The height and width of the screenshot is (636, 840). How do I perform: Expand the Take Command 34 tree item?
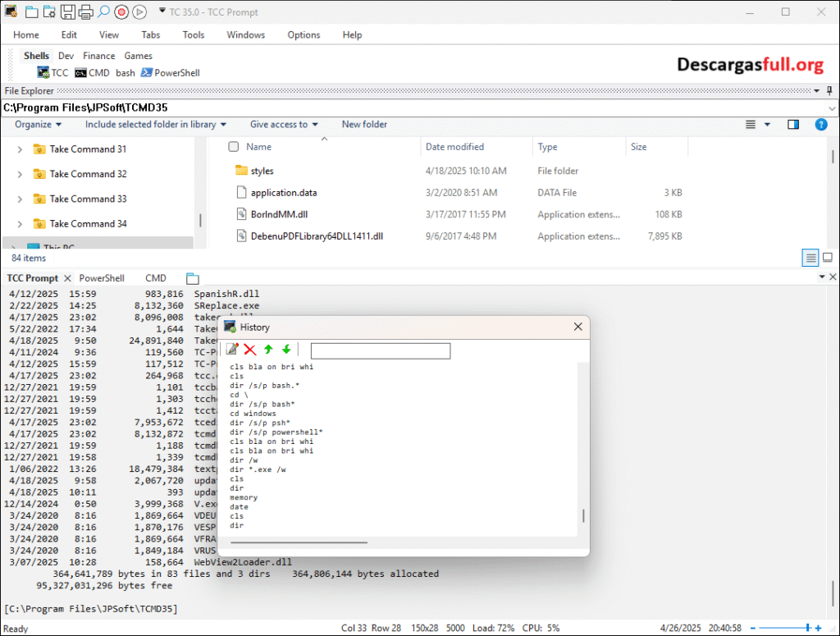(19, 223)
